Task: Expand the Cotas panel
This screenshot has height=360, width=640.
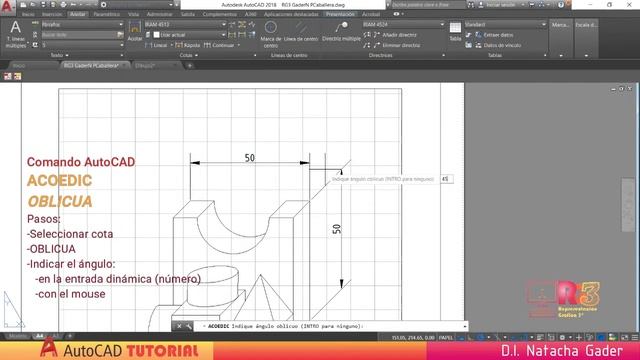Action: pos(189,55)
